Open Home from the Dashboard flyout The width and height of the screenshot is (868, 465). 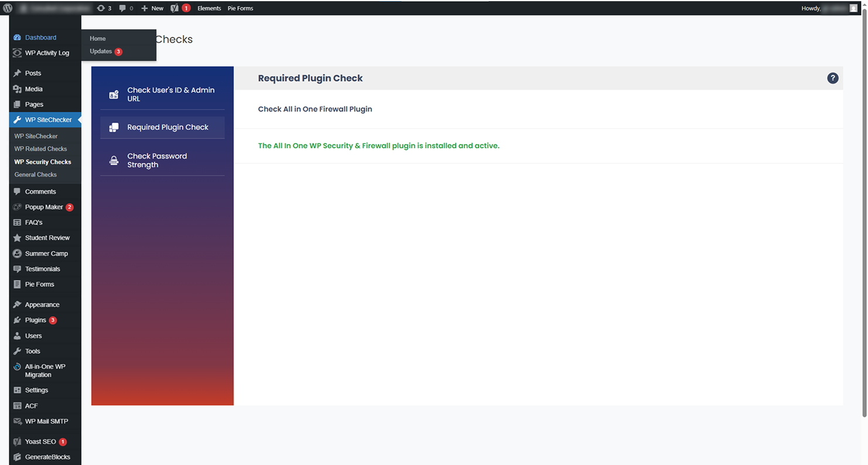98,39
